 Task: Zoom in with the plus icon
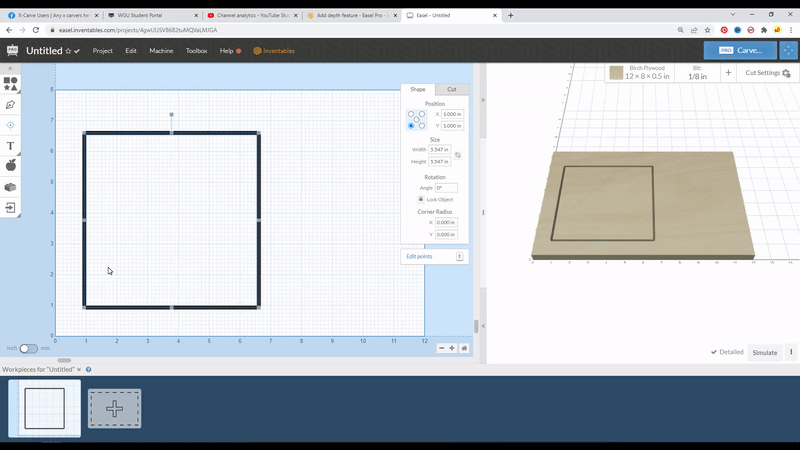tap(452, 348)
